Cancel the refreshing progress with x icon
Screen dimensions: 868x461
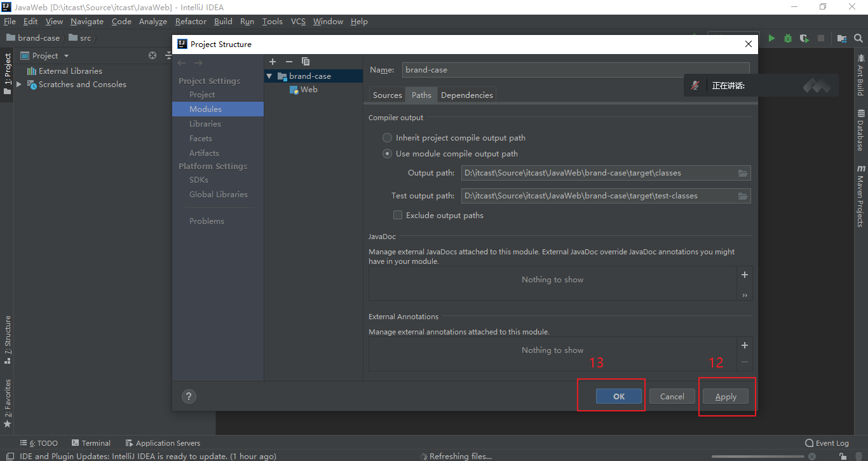812,457
